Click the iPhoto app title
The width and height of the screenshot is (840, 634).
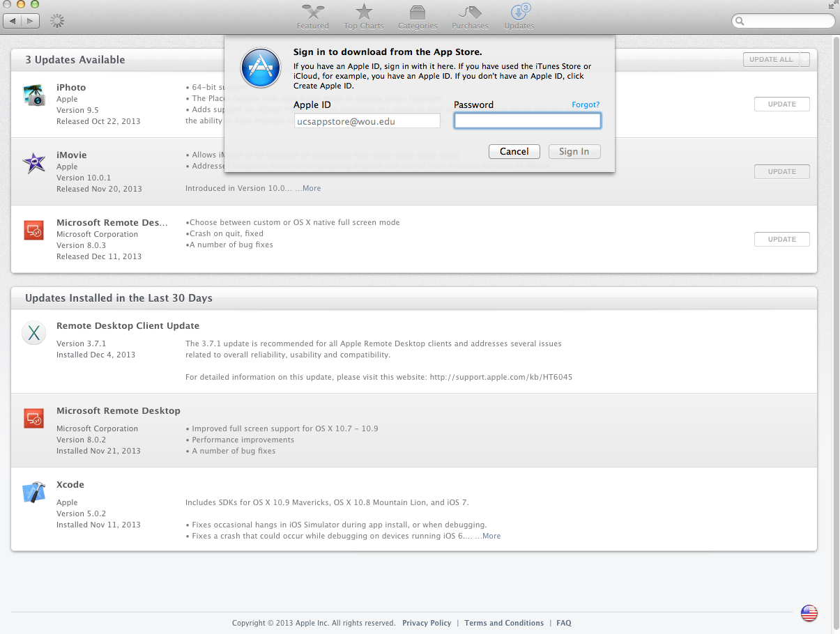click(x=71, y=87)
